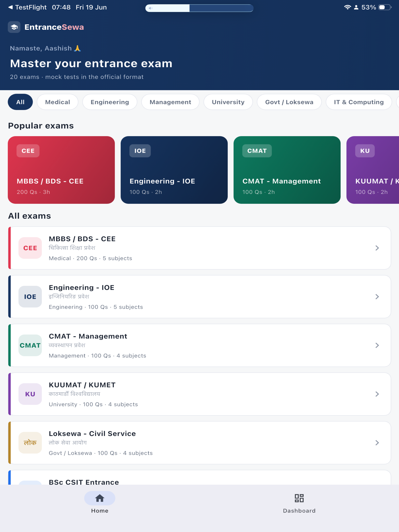Tap 'University · 100 Qs · 4 subjects' text

[93, 404]
